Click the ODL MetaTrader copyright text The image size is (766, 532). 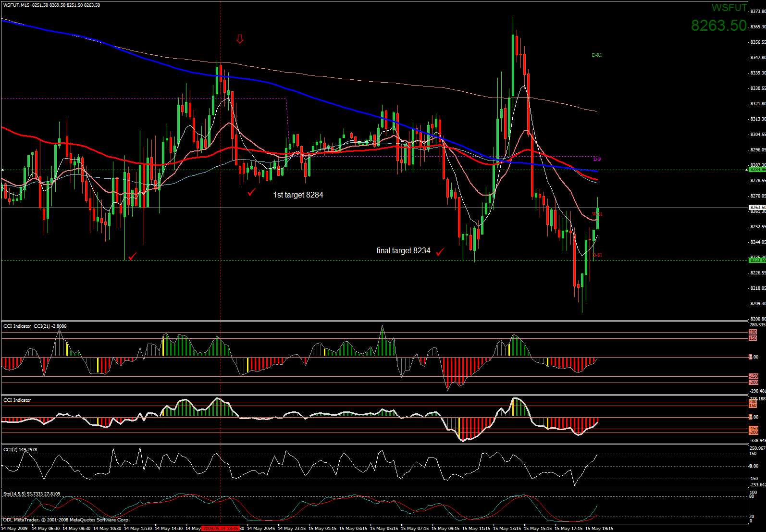66,520
